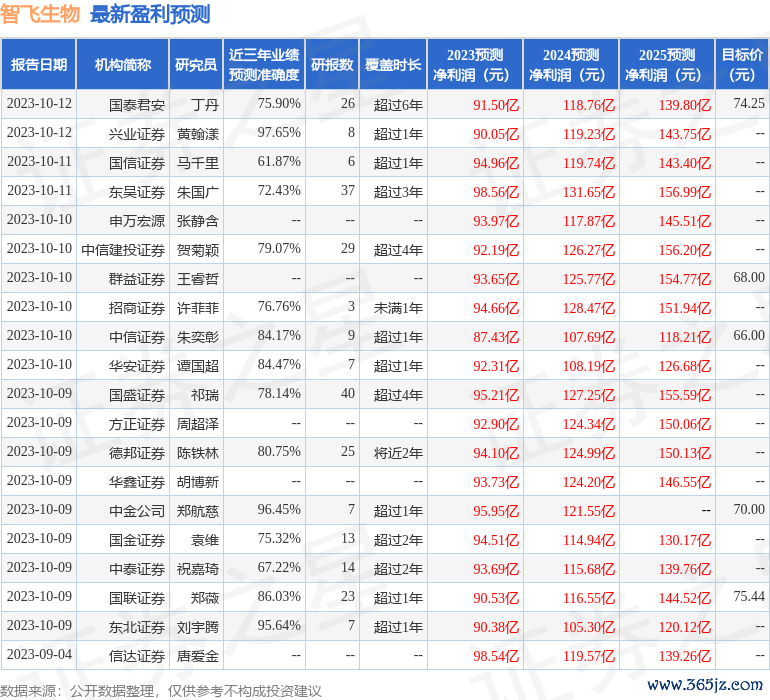Click target price 66.00
The height and width of the screenshot is (700, 770).
[x=749, y=335]
